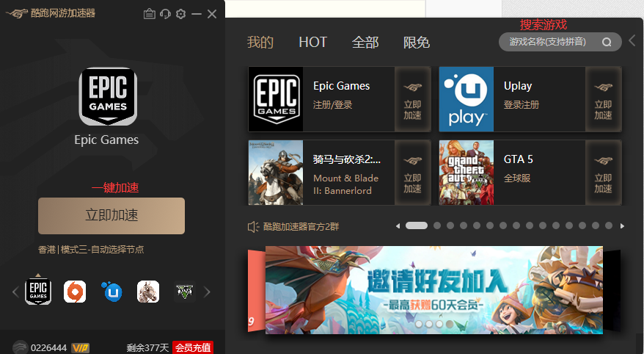The width and height of the screenshot is (644, 354).
Task: Accelerate Epic Games card now
Action: tap(412, 99)
